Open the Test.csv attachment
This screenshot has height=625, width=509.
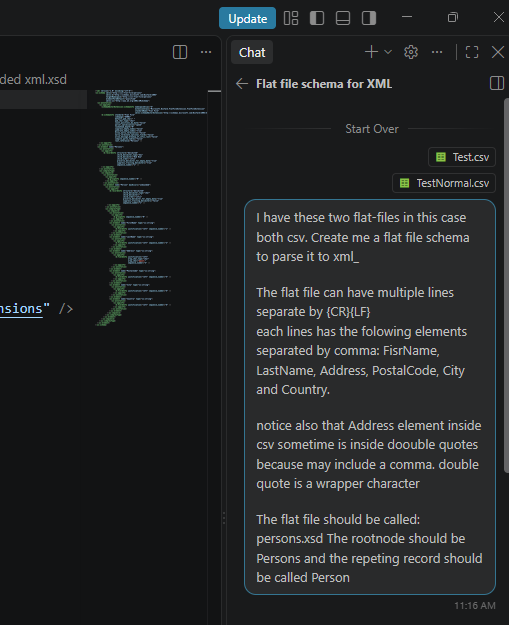pyautogui.click(x=462, y=157)
